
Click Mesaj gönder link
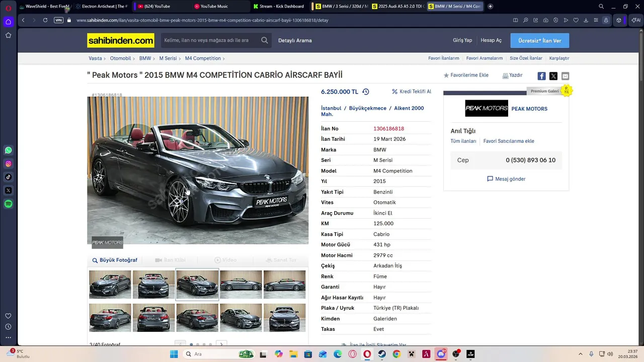coord(506,179)
